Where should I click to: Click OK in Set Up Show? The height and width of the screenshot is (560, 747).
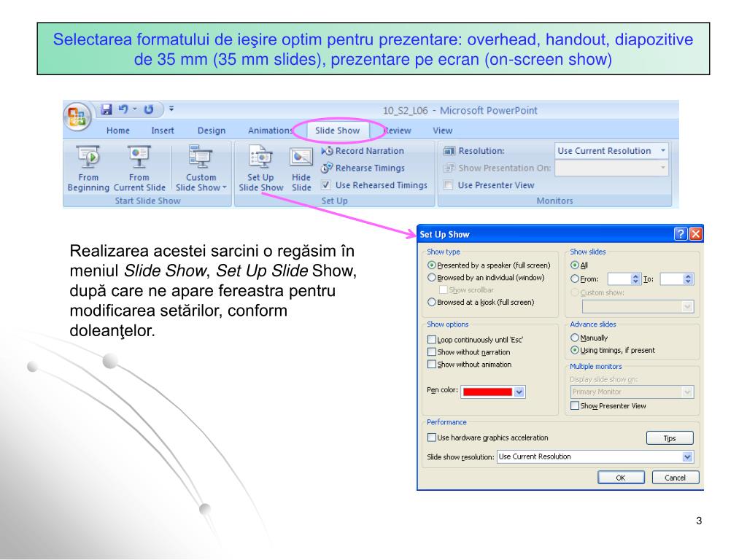tap(621, 478)
